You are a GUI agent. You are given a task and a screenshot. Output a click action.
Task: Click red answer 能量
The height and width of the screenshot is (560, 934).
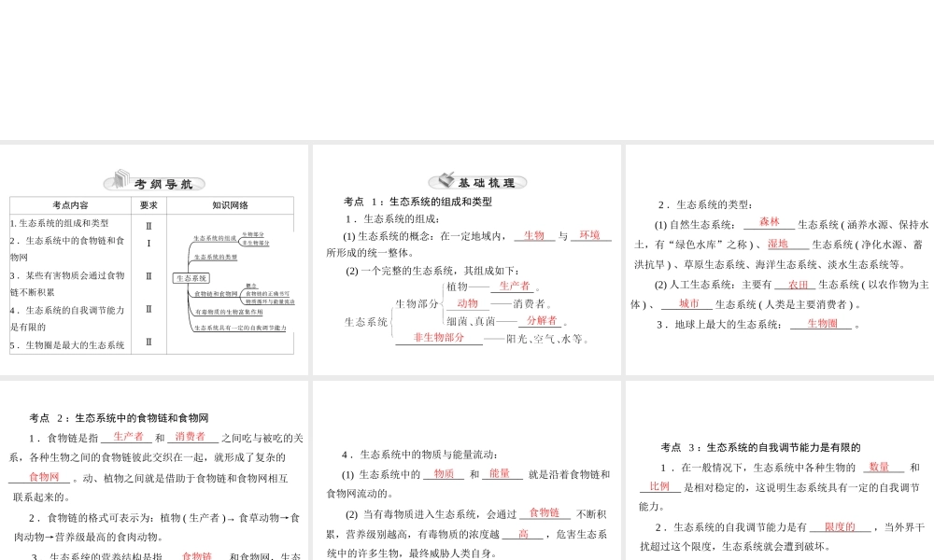click(499, 473)
